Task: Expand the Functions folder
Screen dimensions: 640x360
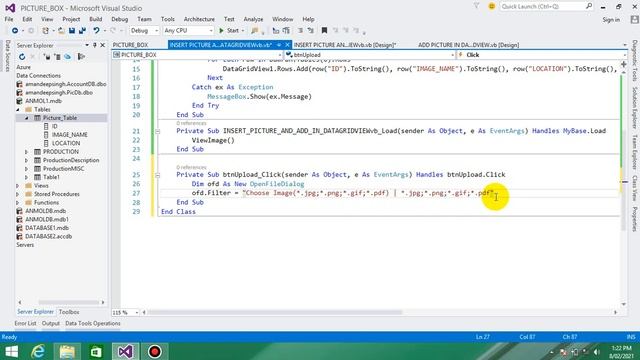Action: [x=18, y=203]
